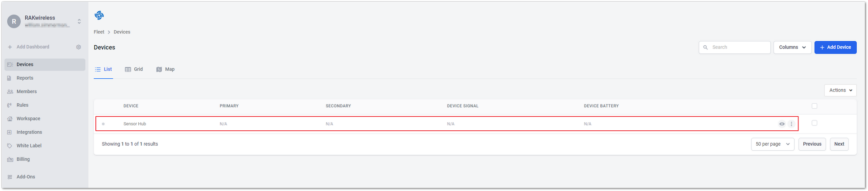The image size is (868, 191).
Task: Click the Next pagination button
Action: point(839,144)
